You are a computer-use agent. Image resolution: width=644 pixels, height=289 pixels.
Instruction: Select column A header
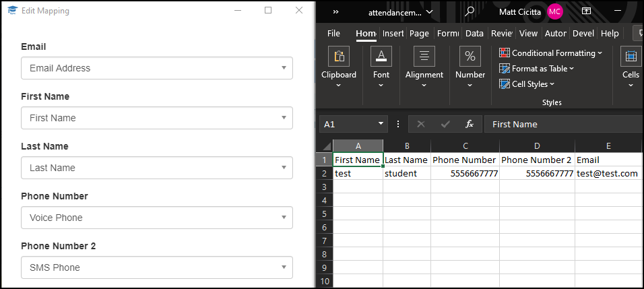coord(358,146)
